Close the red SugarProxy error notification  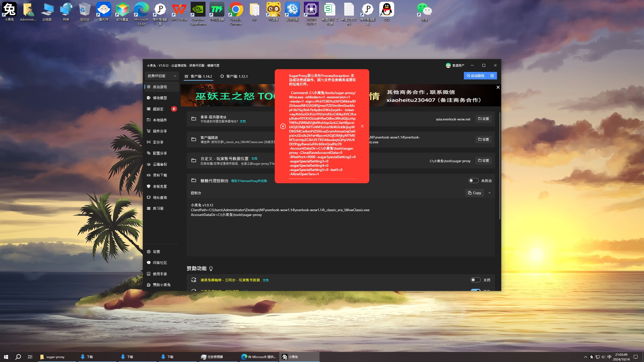click(362, 126)
